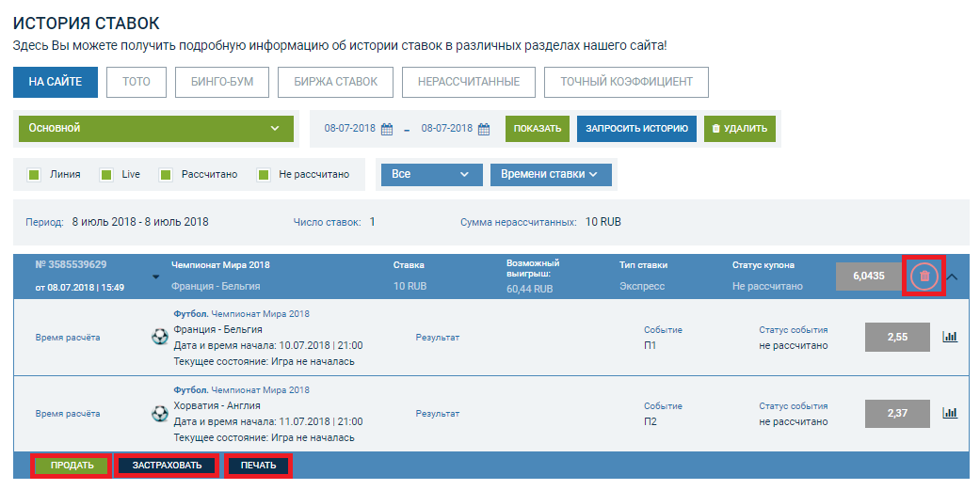
Task: Open the Основной account dropdown
Action: pyautogui.click(x=155, y=128)
